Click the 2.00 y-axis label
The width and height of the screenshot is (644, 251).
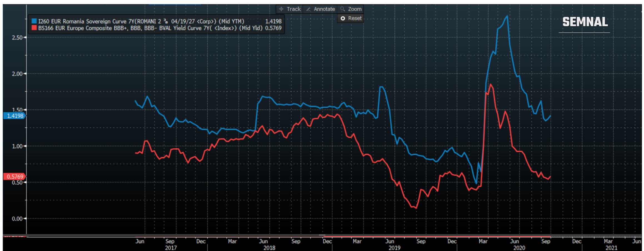(17, 74)
